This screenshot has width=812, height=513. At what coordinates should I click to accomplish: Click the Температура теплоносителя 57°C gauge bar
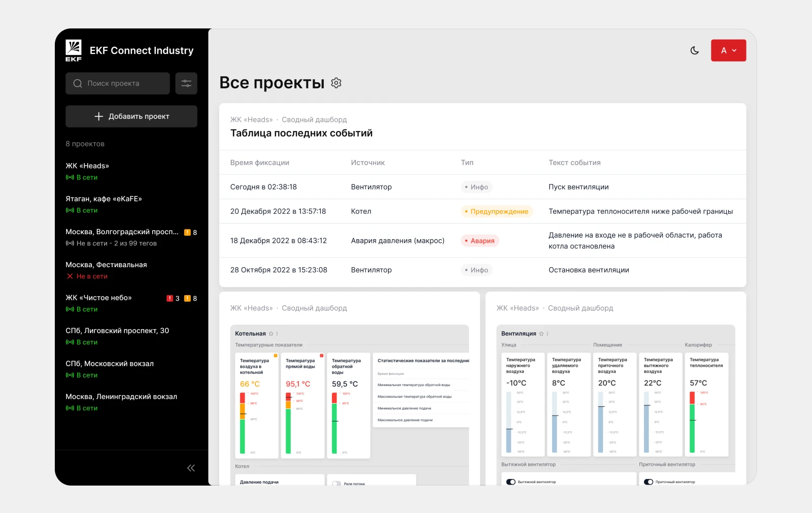[x=692, y=422]
